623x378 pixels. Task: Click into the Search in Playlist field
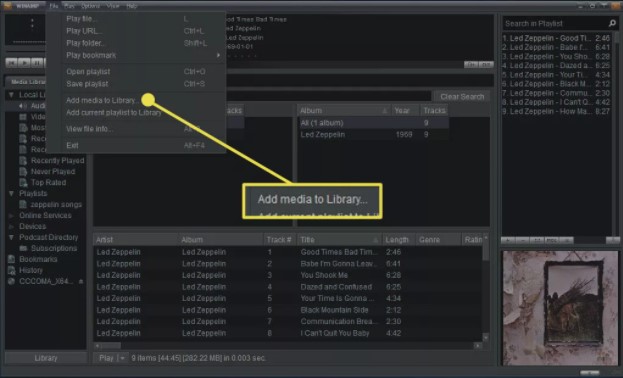(x=555, y=23)
